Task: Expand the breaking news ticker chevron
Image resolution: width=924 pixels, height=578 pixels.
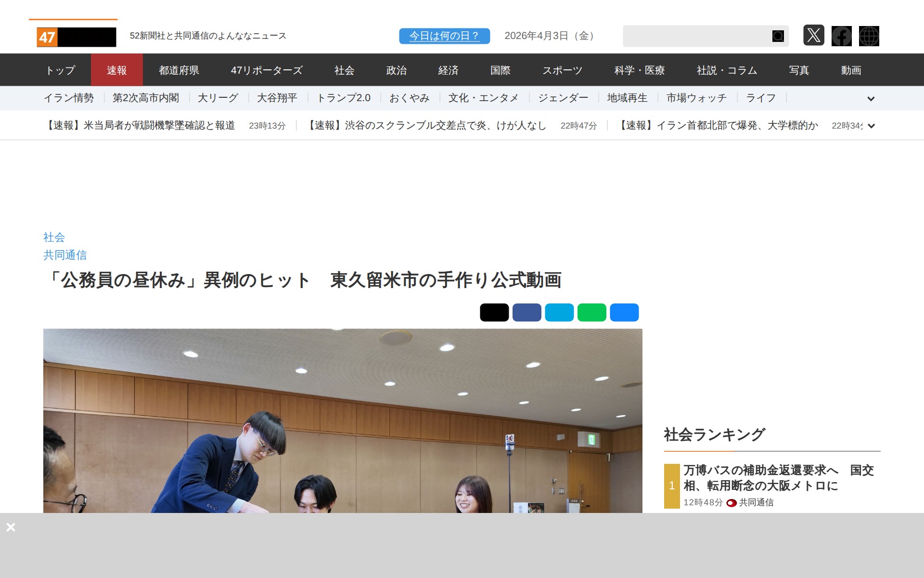Action: [x=871, y=126]
